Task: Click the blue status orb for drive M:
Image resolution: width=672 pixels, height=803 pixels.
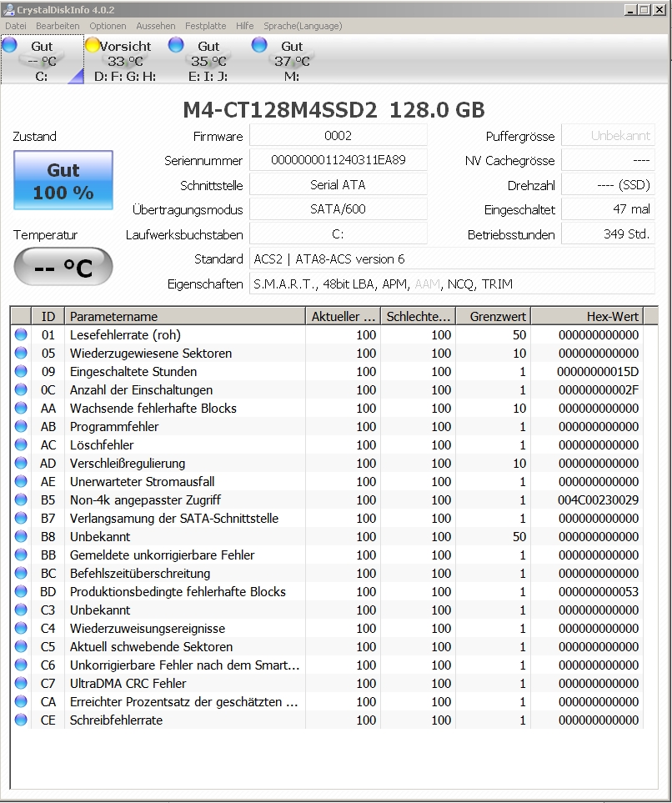Action: (259, 45)
